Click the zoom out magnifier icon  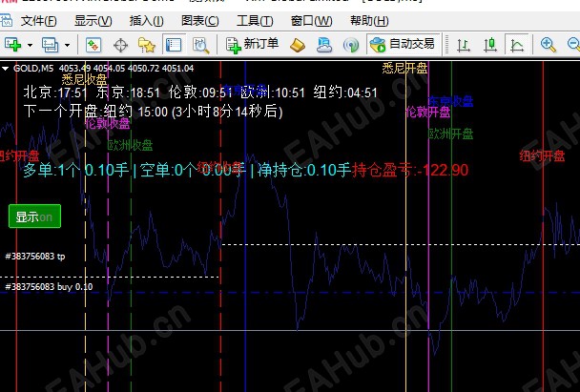coord(573,45)
